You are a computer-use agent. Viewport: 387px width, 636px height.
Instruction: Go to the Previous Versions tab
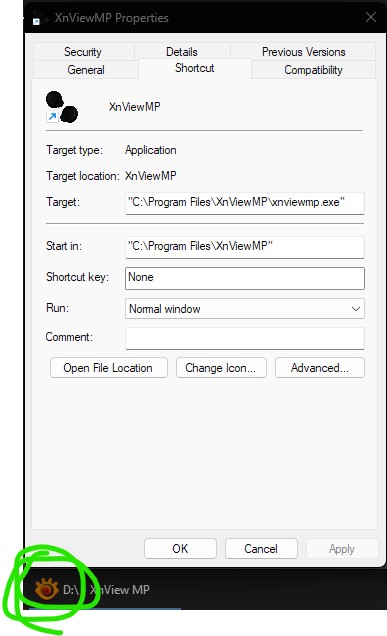(x=303, y=52)
